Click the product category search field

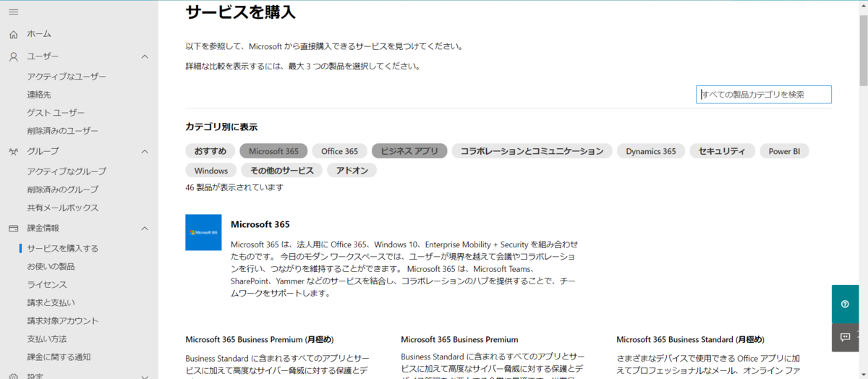764,95
